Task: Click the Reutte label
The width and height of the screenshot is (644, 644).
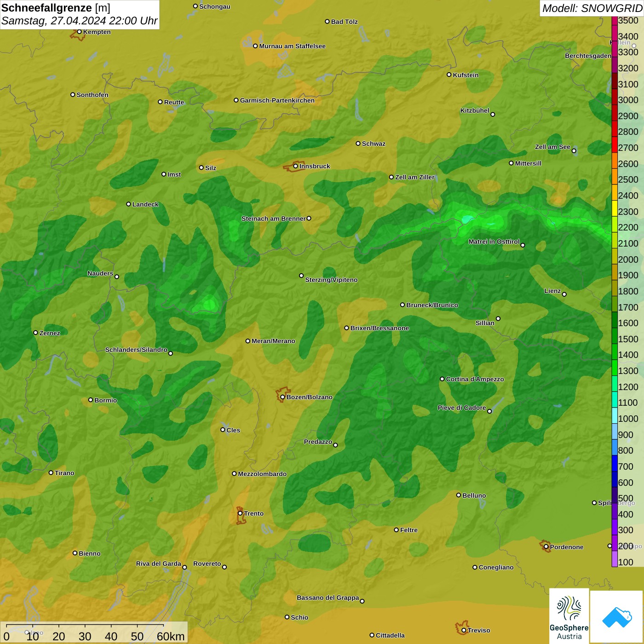Action: point(174,102)
